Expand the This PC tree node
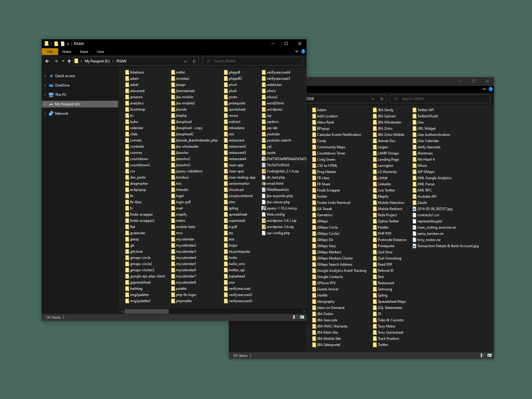 click(45, 95)
